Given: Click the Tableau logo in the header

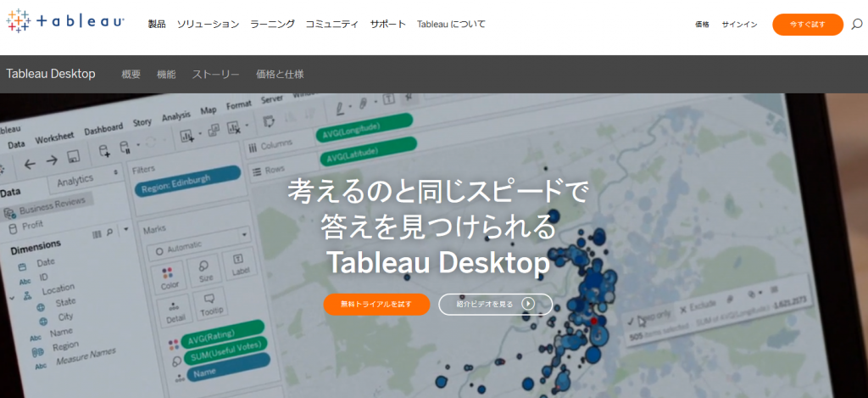Looking at the screenshot, I should click(65, 21).
